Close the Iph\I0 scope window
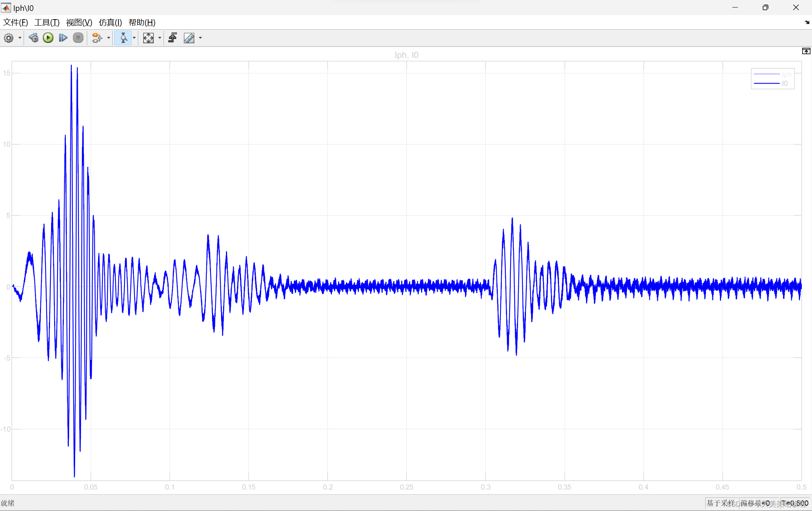The image size is (812, 511). 796,8
